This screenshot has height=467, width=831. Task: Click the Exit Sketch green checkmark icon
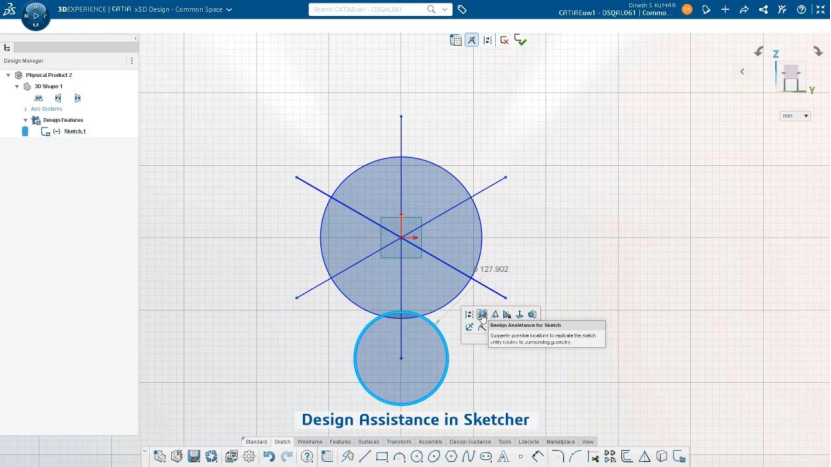pyautogui.click(x=520, y=40)
